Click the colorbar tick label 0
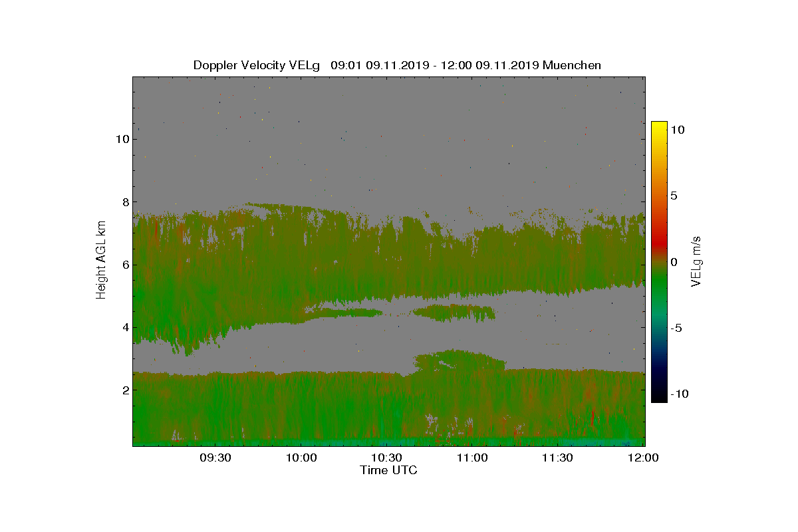The width and height of the screenshot is (798, 532). [x=674, y=262]
